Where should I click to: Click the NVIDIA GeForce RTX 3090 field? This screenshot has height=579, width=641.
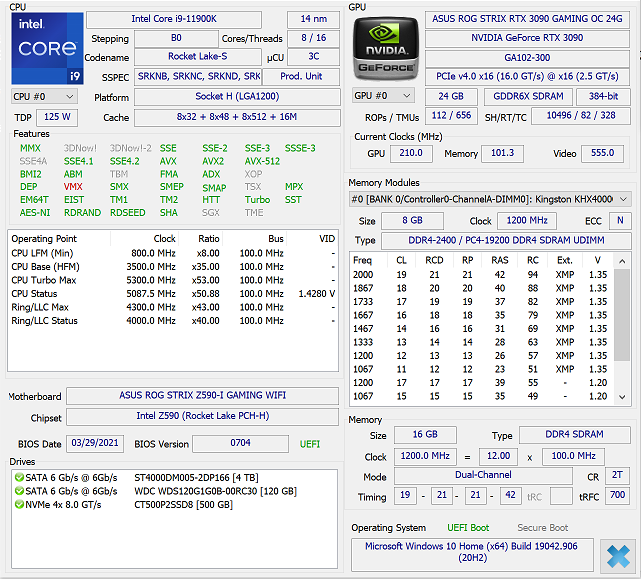coord(527,38)
